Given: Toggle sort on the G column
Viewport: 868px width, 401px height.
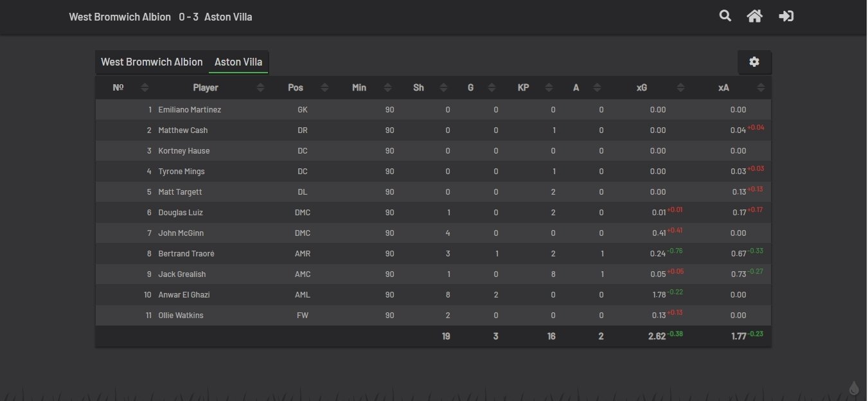Looking at the screenshot, I should 492,87.
